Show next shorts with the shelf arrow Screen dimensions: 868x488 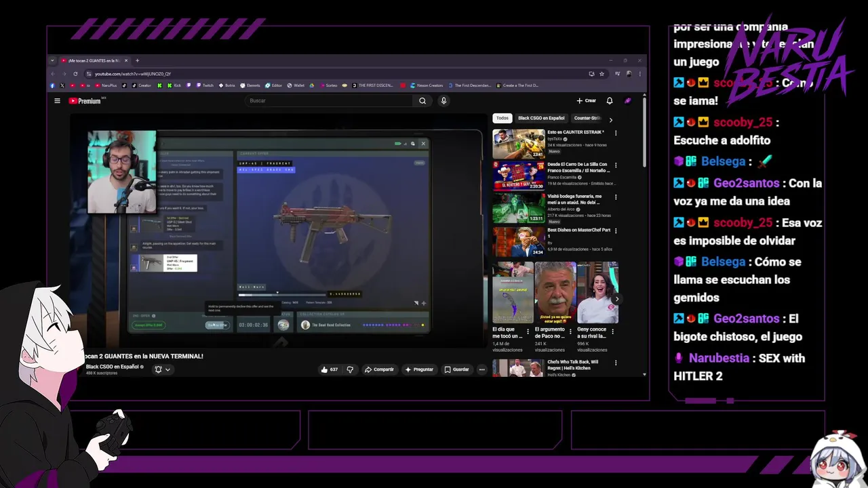tap(616, 299)
